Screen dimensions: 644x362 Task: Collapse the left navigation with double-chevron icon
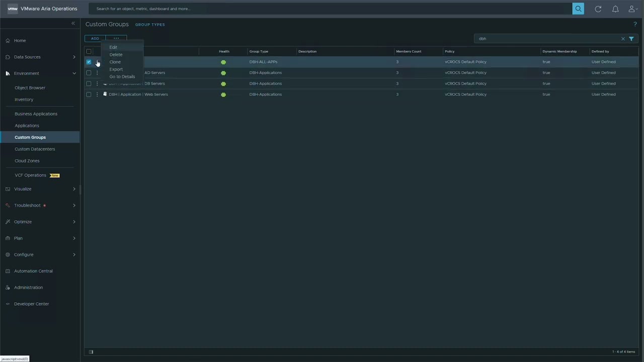[x=73, y=23]
